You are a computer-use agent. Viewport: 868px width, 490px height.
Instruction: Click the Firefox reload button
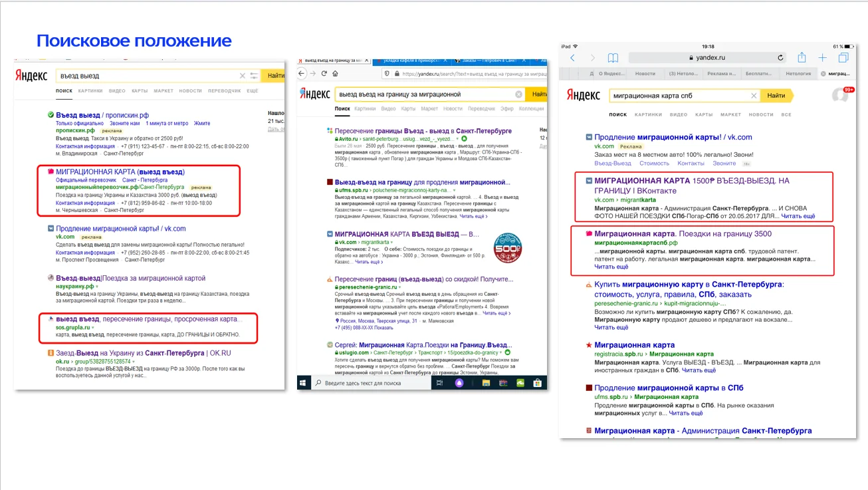[x=324, y=73]
